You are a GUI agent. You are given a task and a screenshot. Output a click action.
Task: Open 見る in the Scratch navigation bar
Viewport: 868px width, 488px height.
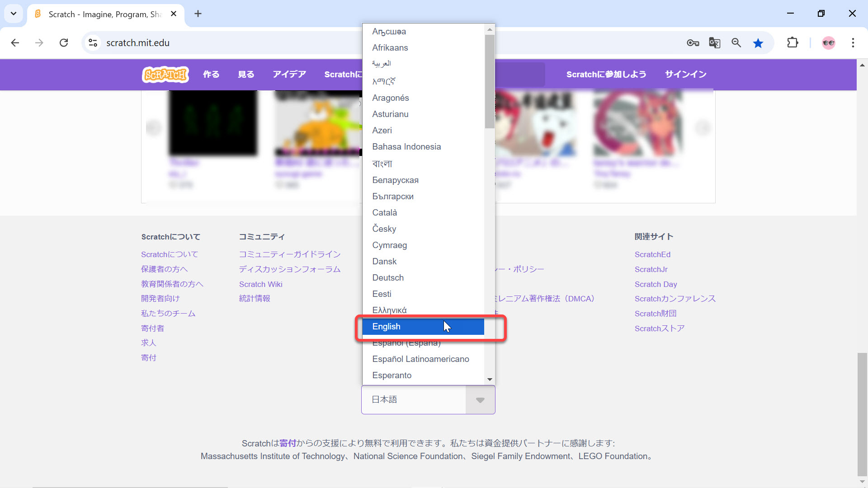246,75
